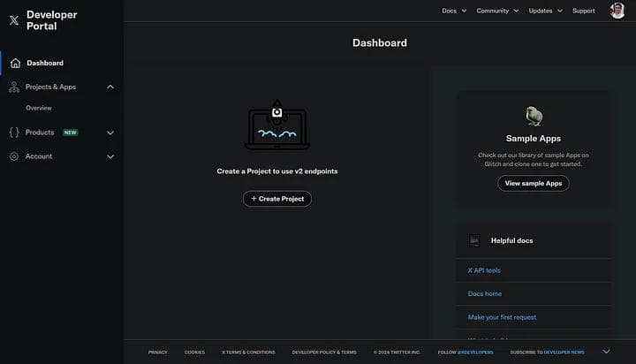Image resolution: width=636 pixels, height=364 pixels.
Task: Open Make your first request link
Action: pyautogui.click(x=502, y=317)
